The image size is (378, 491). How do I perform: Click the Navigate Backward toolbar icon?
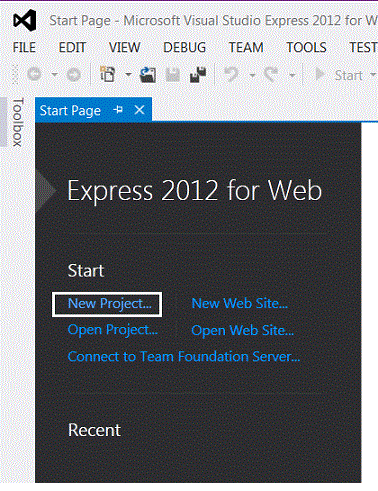click(34, 74)
